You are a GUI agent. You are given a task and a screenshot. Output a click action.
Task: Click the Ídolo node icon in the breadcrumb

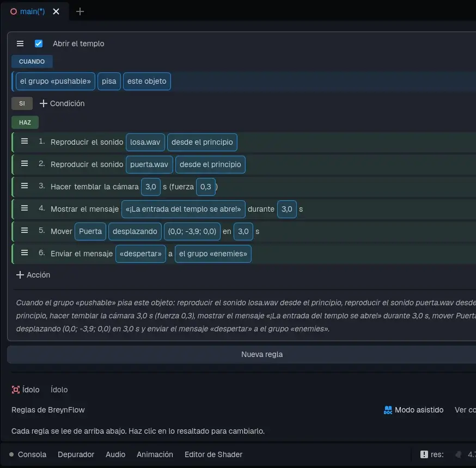coord(16,390)
